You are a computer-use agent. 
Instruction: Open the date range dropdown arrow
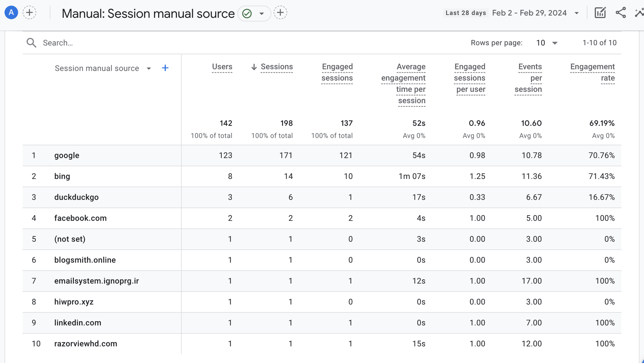point(577,13)
